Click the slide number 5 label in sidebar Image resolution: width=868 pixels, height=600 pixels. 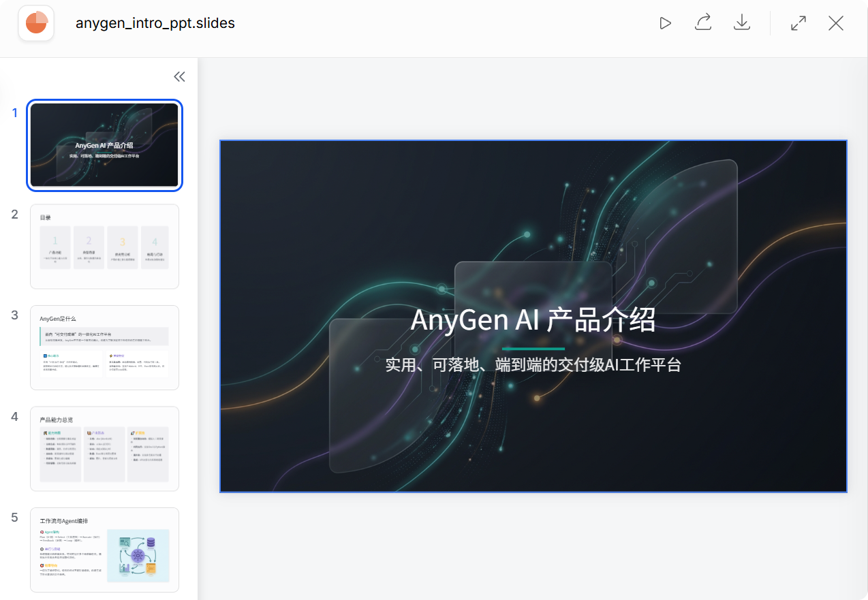[x=14, y=518]
